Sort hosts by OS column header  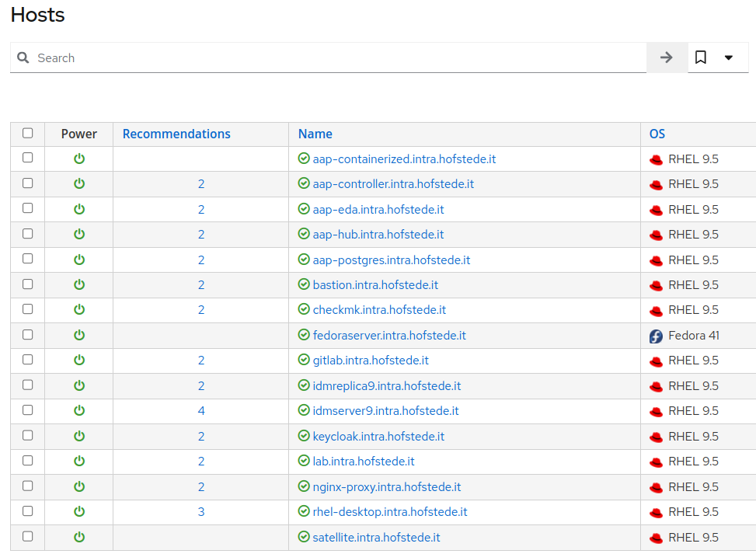[x=657, y=134]
